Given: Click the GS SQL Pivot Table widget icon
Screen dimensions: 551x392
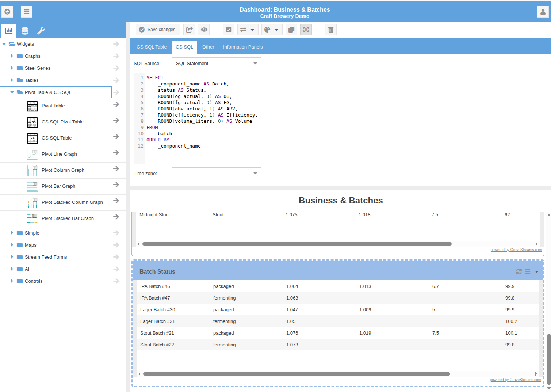Looking at the screenshot, I should tap(32, 122).
